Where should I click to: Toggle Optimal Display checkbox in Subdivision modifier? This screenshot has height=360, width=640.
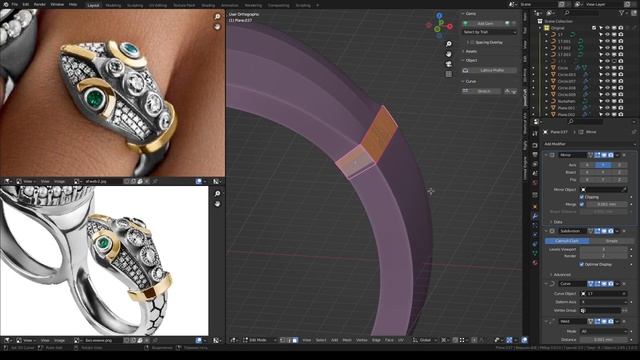tap(582, 264)
